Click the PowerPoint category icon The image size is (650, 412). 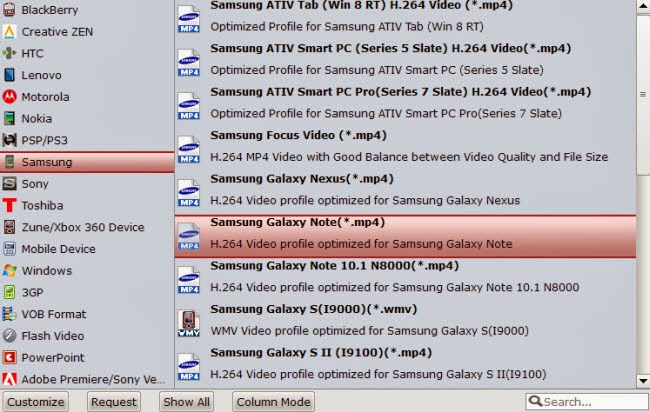9,357
